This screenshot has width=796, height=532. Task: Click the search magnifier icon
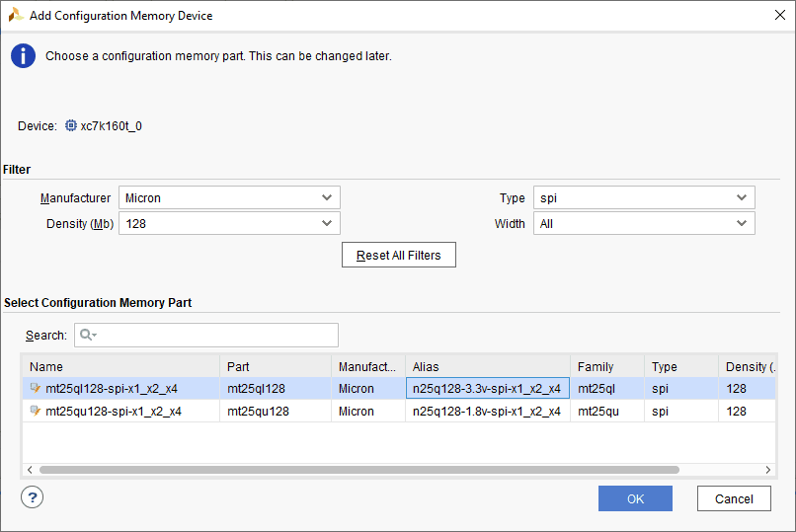[x=87, y=336]
